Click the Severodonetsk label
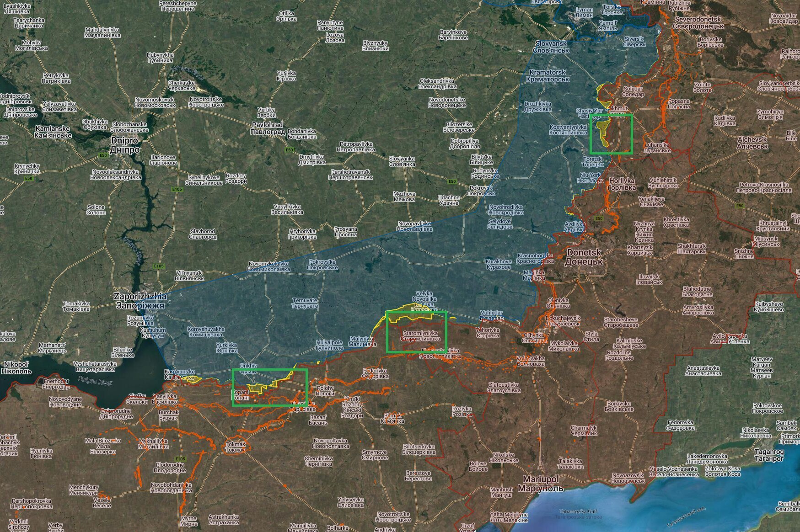800x532 pixels. point(698,22)
